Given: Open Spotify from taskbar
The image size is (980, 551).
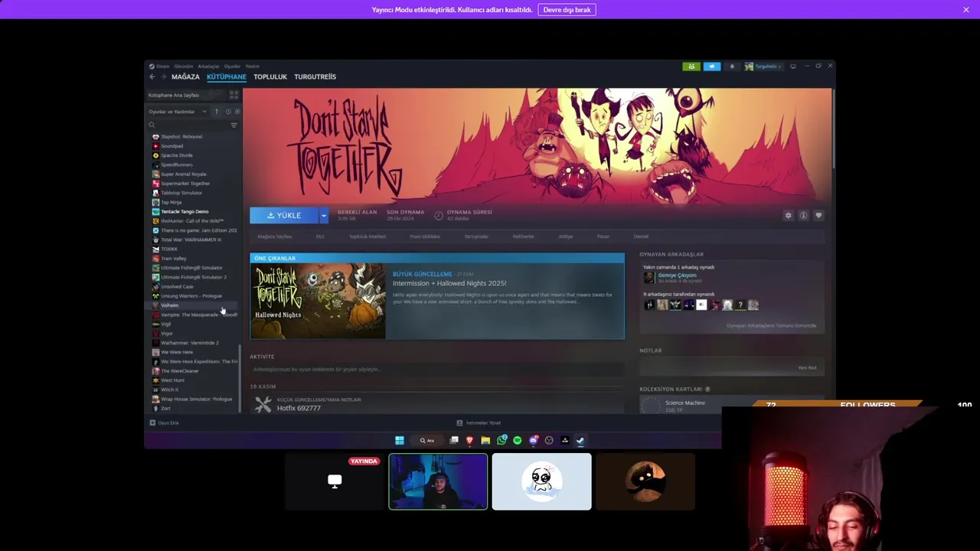Looking at the screenshot, I should click(518, 440).
